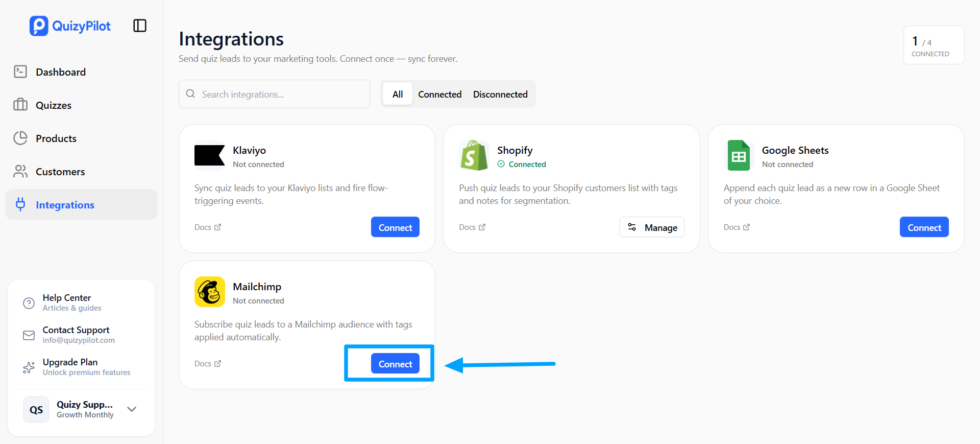
Task: Manage the Shopify integration
Action: point(652,227)
